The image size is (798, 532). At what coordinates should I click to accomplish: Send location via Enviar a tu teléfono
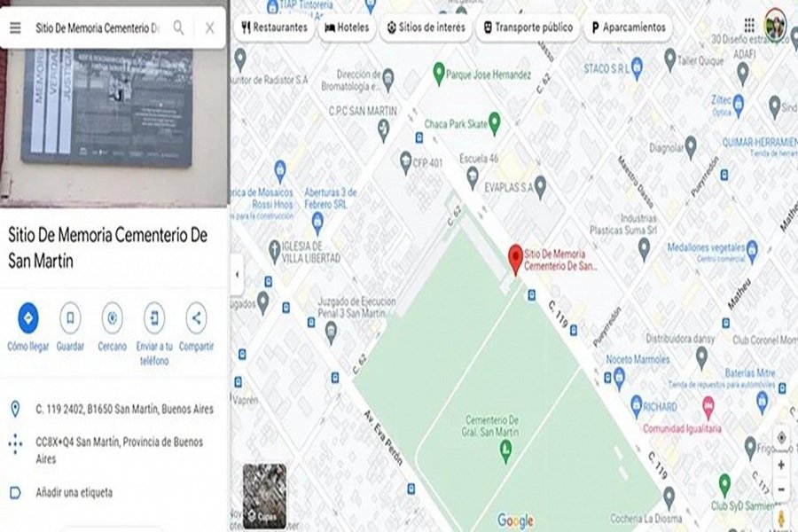[154, 317]
